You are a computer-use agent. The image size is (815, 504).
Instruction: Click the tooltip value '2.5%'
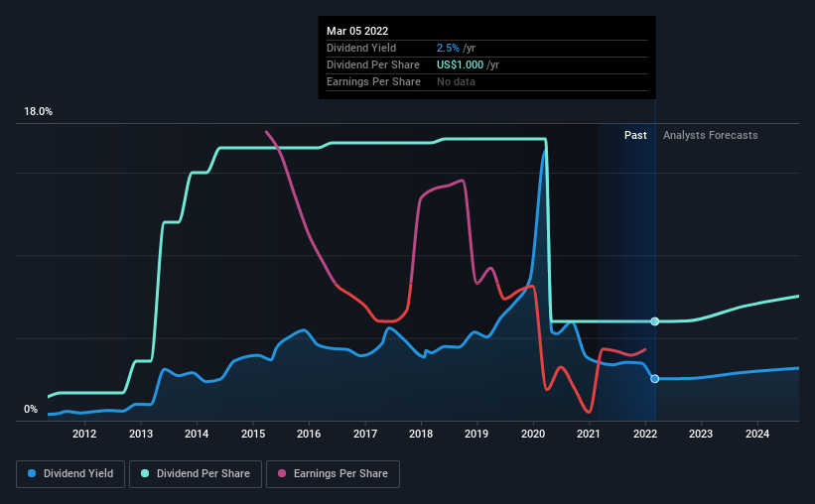448,48
